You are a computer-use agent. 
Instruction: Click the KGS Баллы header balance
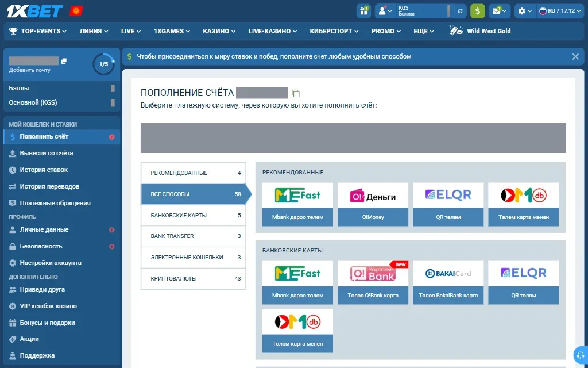[424, 11]
